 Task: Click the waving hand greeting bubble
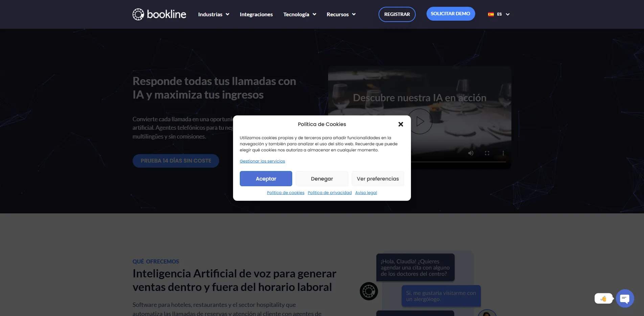point(604,298)
